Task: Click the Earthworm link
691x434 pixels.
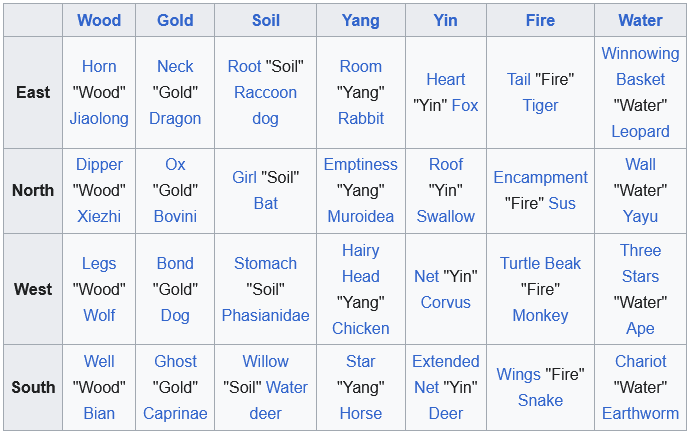Action: (640, 413)
